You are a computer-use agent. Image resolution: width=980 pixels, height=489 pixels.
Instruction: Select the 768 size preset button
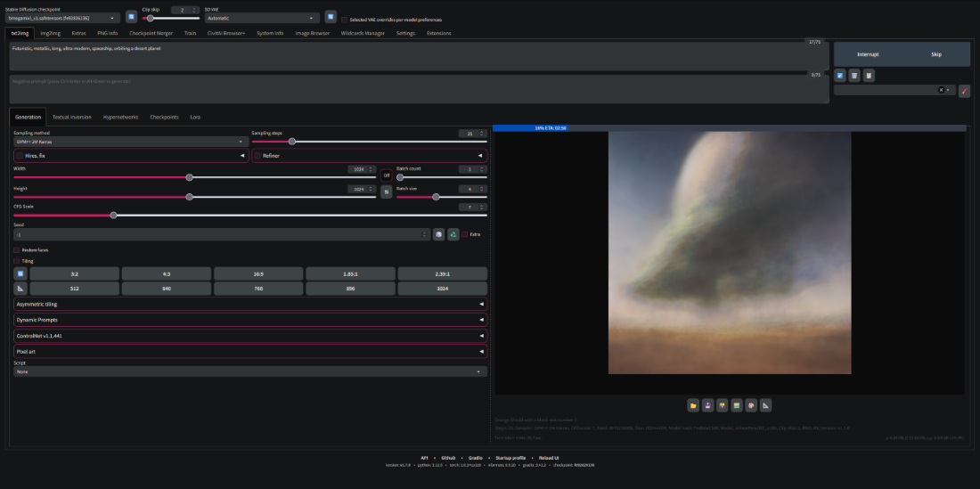click(258, 289)
